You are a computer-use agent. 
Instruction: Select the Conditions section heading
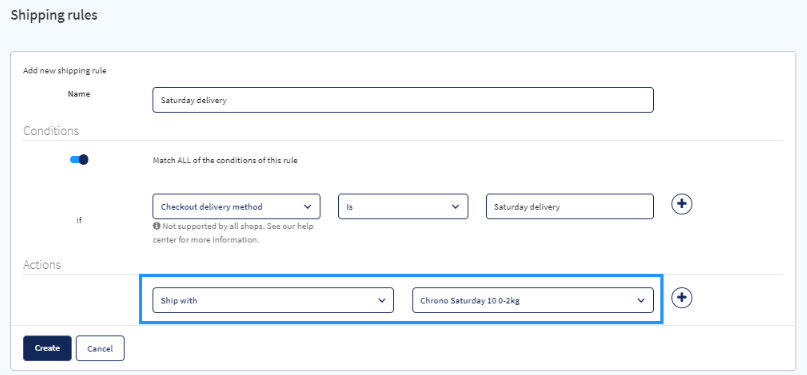tap(51, 131)
